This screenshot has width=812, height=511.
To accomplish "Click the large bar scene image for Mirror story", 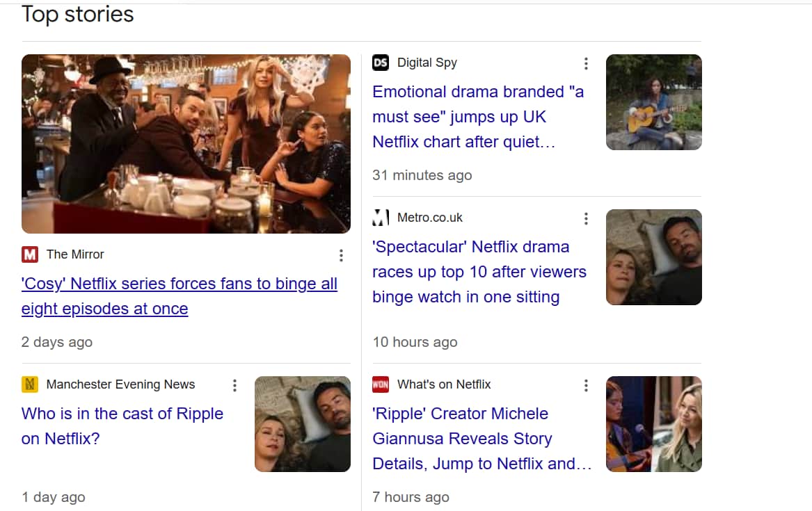I will (x=186, y=144).
